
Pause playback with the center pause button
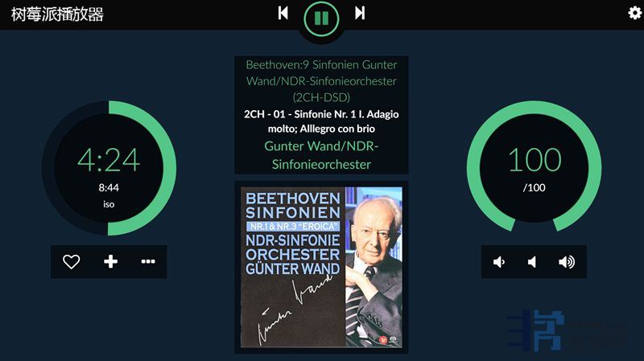tap(321, 18)
